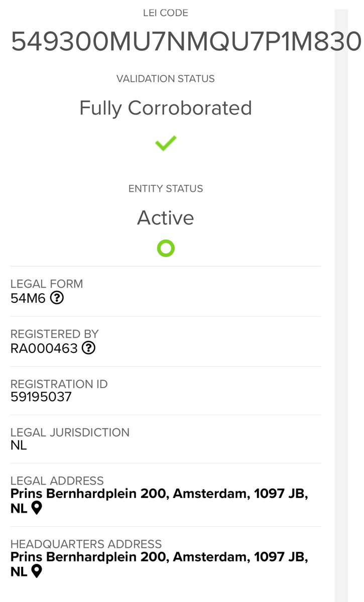Select the legal form value 54M6
The height and width of the screenshot is (602, 364).
point(28,298)
